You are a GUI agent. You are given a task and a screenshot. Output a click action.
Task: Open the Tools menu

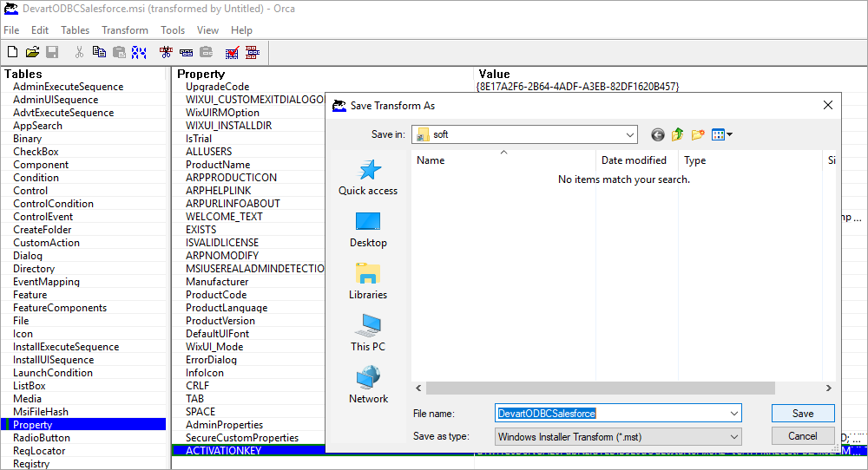pos(173,29)
